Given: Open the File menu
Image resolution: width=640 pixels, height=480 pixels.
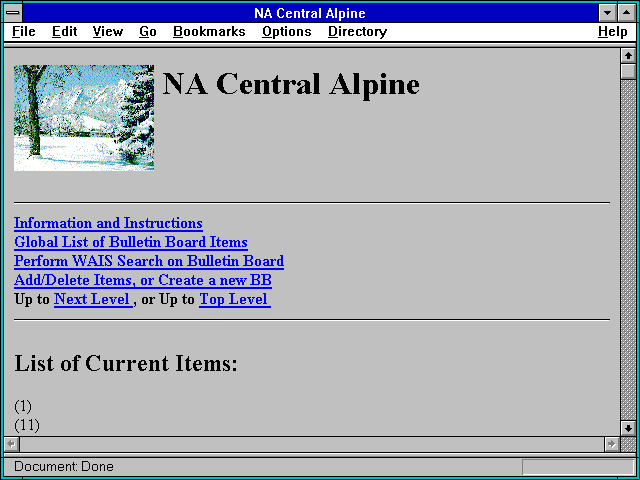Looking at the screenshot, I should pyautogui.click(x=24, y=32).
